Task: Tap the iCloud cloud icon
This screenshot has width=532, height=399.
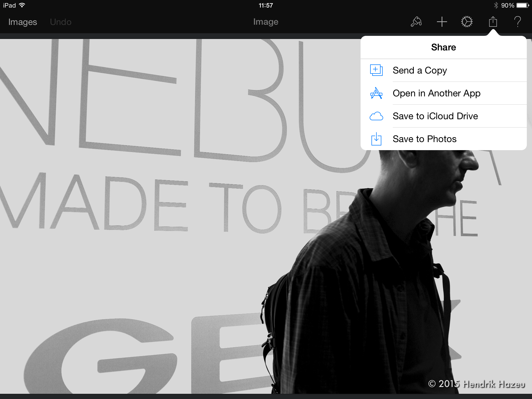Action: pos(376,116)
